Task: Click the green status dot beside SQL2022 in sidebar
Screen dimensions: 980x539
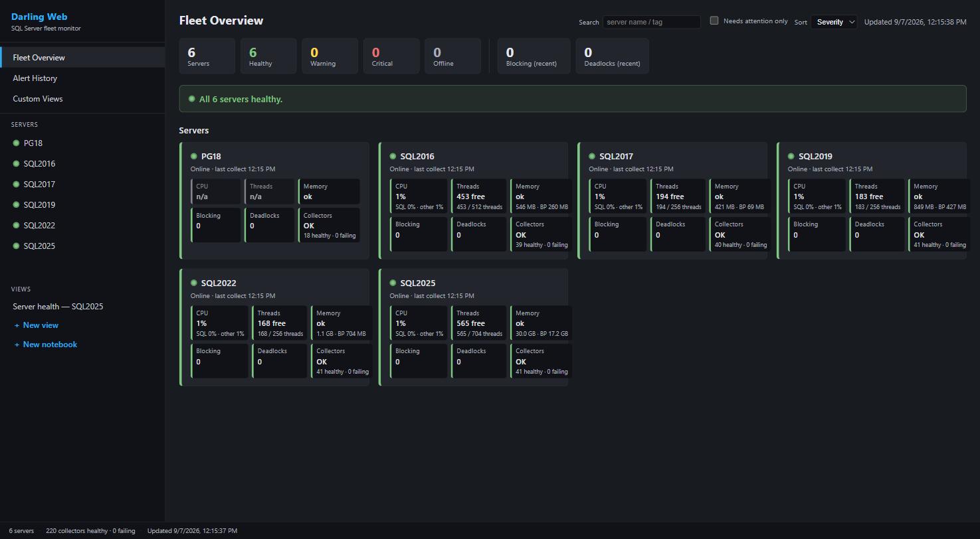Action: [x=16, y=225]
